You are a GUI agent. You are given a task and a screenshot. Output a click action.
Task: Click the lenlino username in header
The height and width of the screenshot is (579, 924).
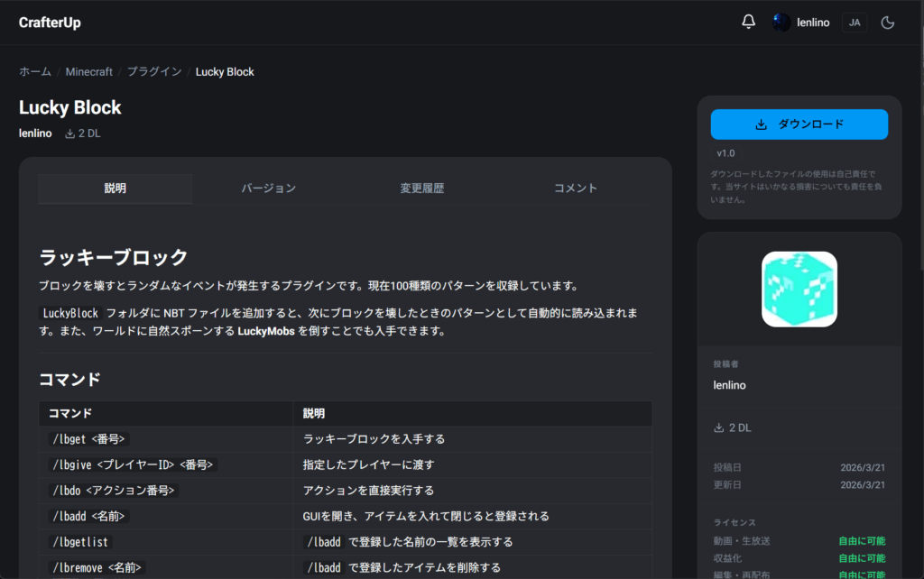click(813, 23)
